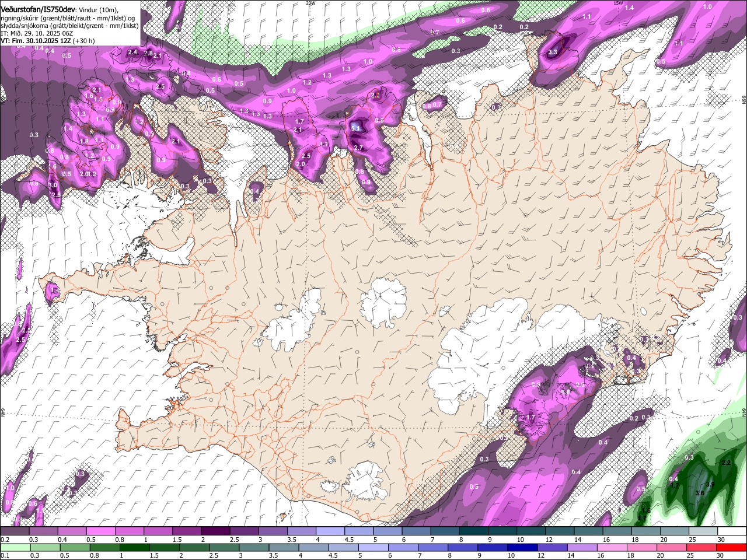Click the 3.3 precipitation value on the map
The width and height of the screenshot is (747, 560).
pos(553,52)
